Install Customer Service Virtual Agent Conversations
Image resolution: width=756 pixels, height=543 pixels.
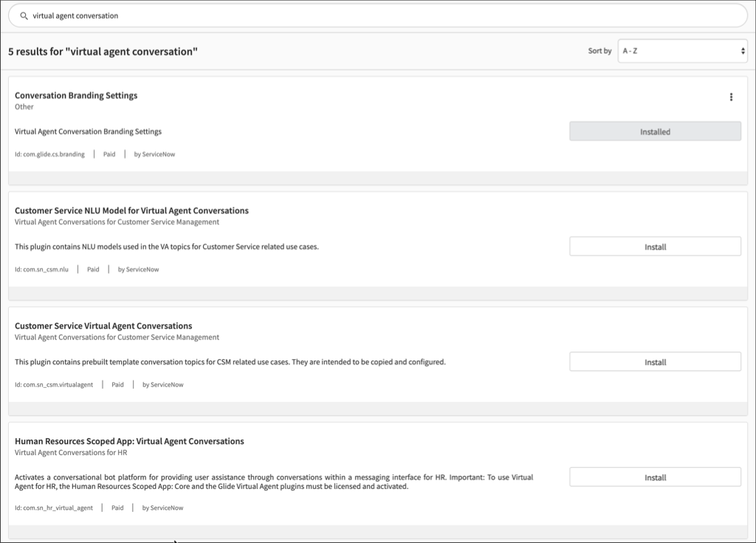tap(654, 361)
